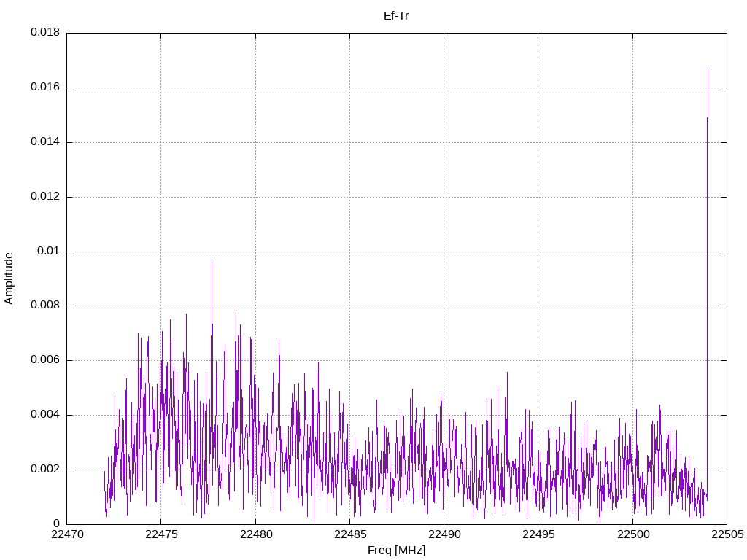Click the y-axis tick label 0.008
The height and width of the screenshot is (560, 747).
(45, 306)
